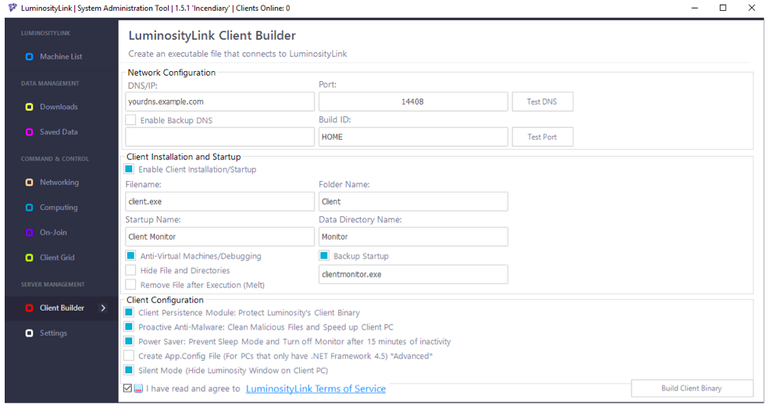Toggle Power Saver checkbox
Image resolution: width=770 pixels, height=413 pixels.
pos(129,341)
